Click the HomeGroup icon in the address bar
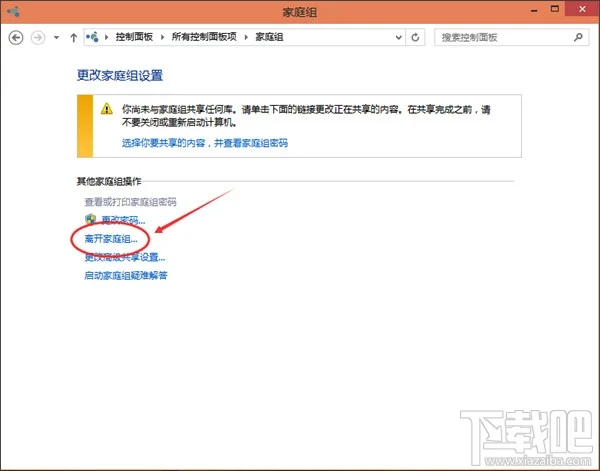 coord(92,37)
